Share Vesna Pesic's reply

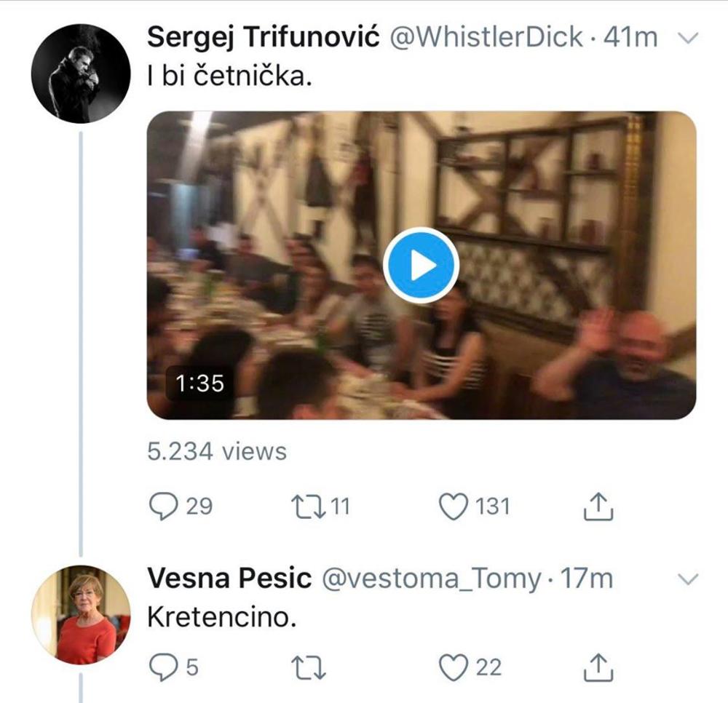599,667
